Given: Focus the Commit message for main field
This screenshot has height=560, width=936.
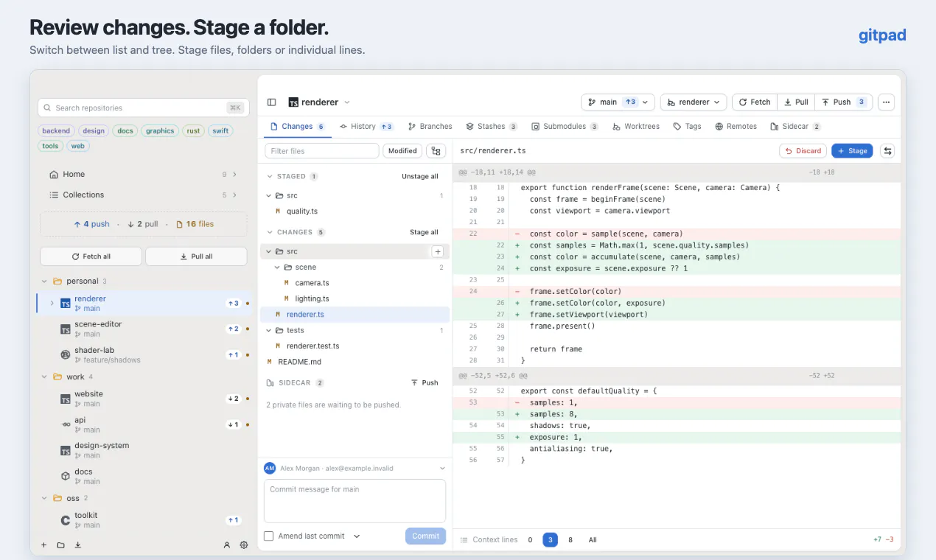Looking at the screenshot, I should 355,501.
